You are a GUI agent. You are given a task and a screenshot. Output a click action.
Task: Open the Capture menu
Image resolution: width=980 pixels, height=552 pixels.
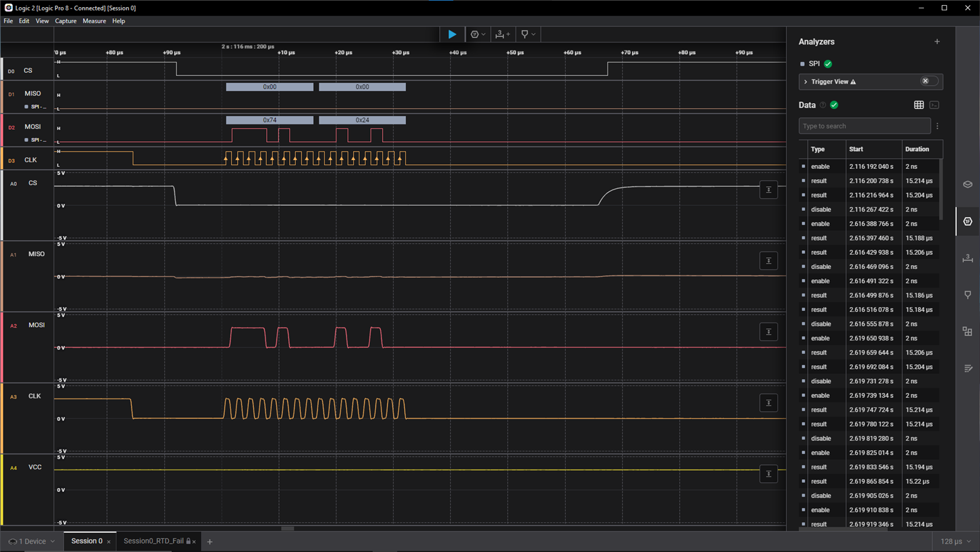66,21
